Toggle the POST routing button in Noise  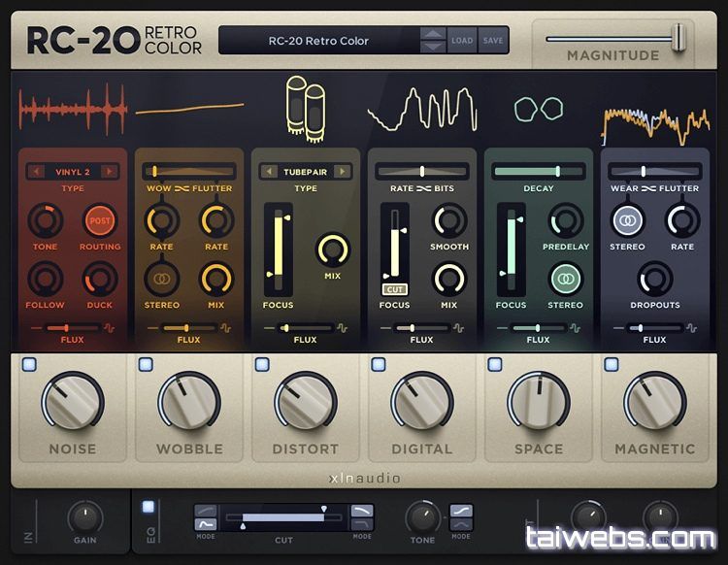click(x=100, y=221)
